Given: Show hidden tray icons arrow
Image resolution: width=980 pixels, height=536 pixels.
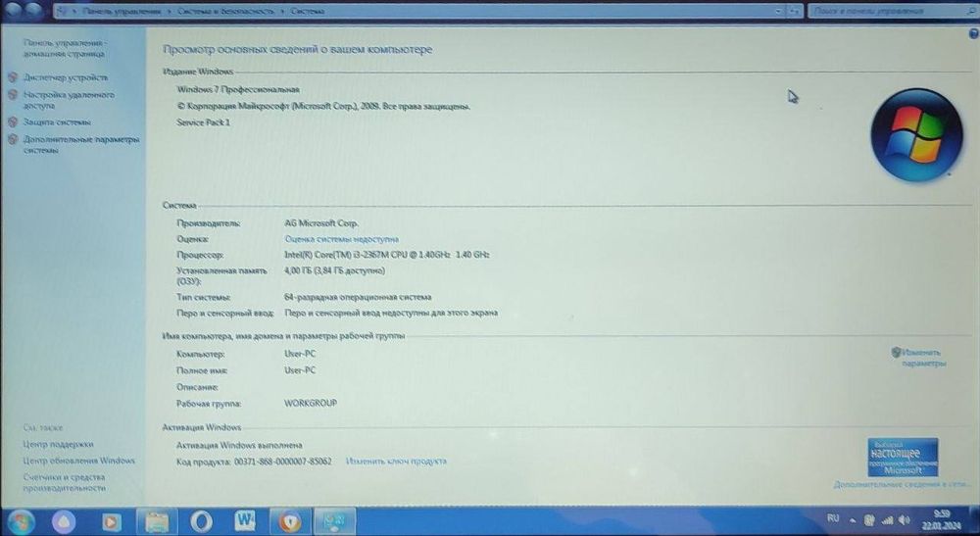Looking at the screenshot, I should pyautogui.click(x=853, y=519).
